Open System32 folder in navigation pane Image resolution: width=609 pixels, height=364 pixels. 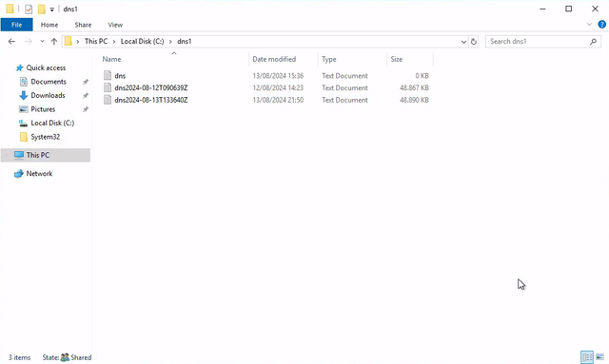point(46,137)
